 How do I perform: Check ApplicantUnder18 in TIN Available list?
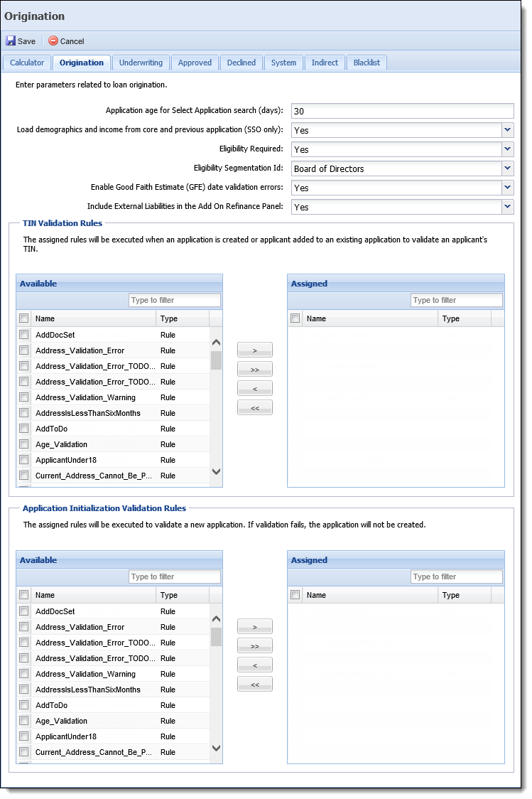tap(24, 460)
